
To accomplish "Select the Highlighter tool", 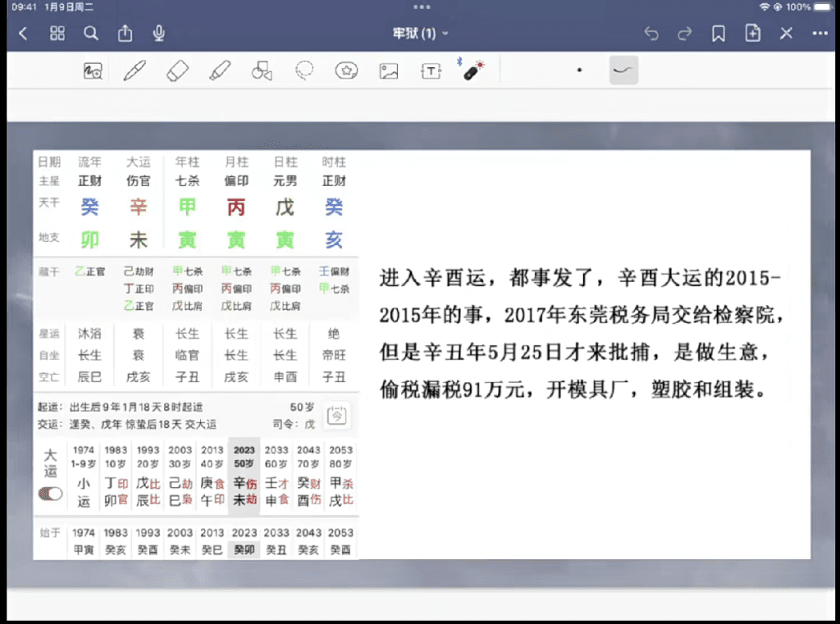I will 220,71.
